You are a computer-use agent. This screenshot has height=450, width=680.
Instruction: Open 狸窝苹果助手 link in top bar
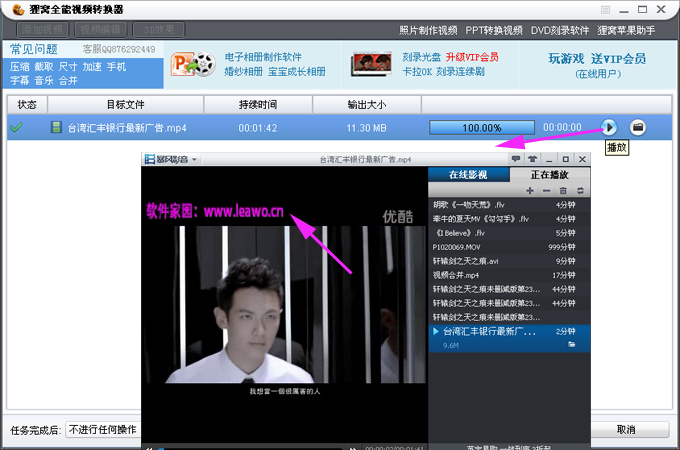coord(626,30)
